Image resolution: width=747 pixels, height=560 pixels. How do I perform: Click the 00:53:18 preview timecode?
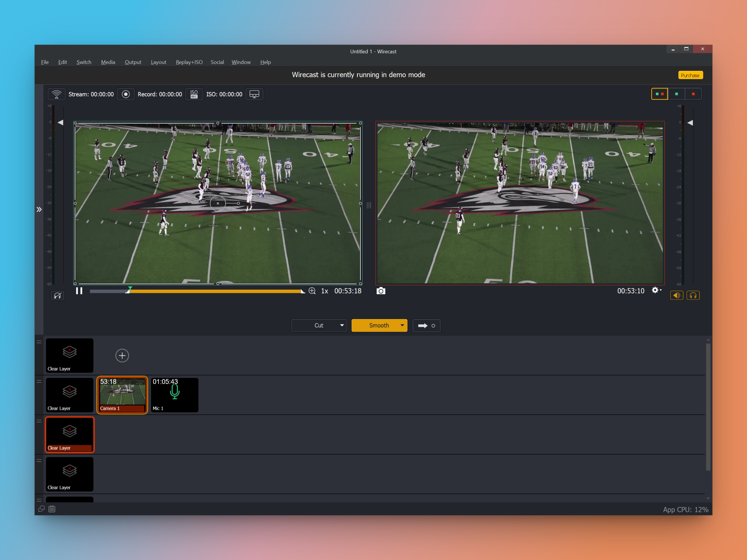(x=348, y=291)
